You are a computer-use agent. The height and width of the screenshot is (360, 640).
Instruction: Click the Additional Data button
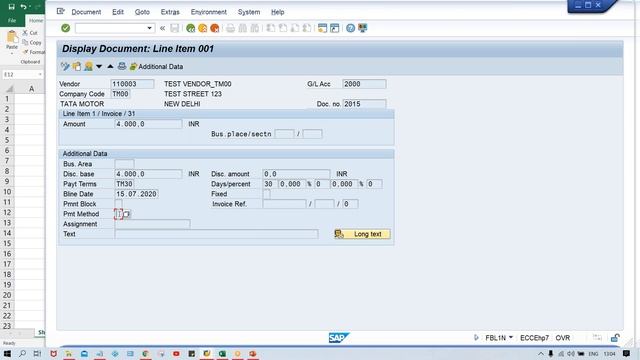(156, 67)
